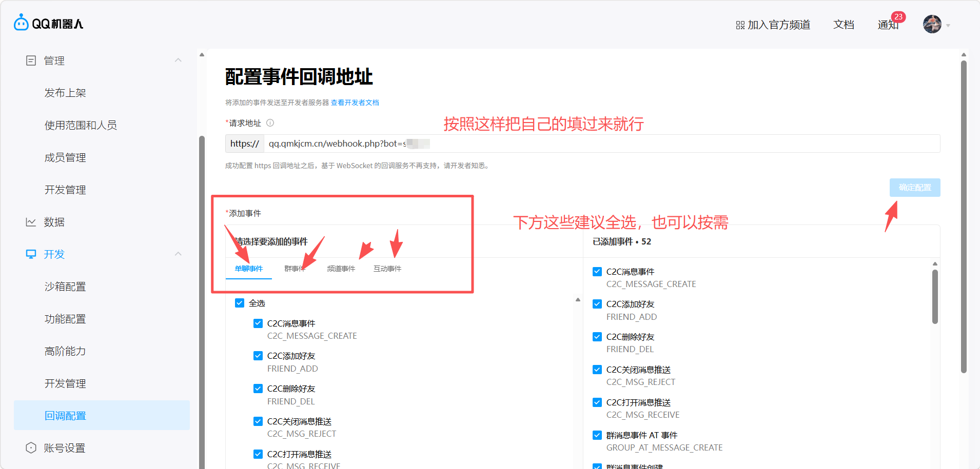The width and height of the screenshot is (980, 469).
Task: Open 沙箱配置 in the sidebar
Action: point(65,287)
